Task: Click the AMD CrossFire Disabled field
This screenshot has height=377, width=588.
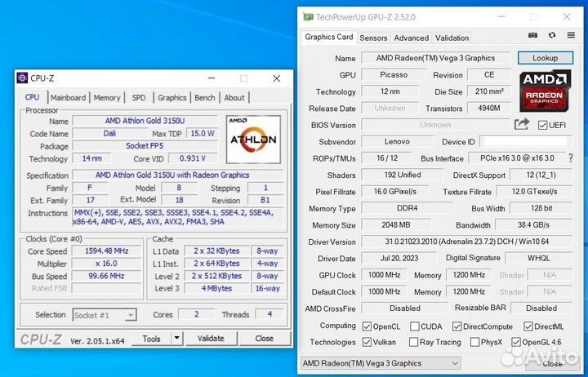Action: point(405,308)
